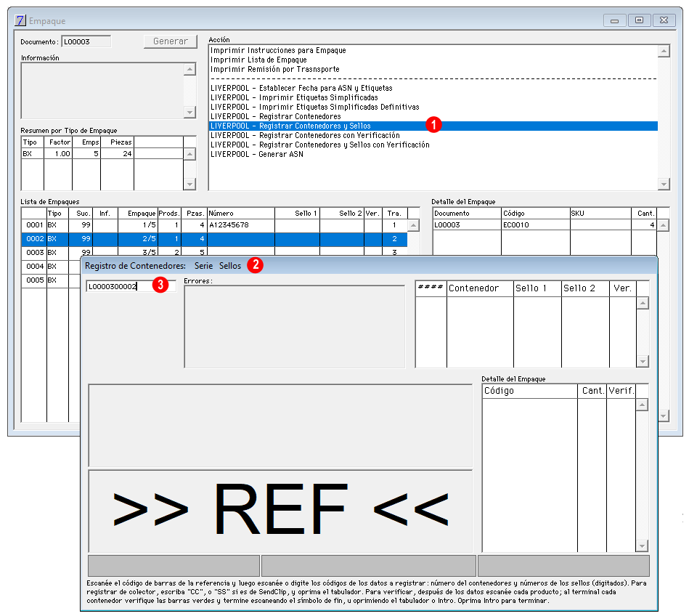This screenshot has height=616, width=689.
Task: Select BX row in Resumen por Tipo table
Action: tap(102, 153)
